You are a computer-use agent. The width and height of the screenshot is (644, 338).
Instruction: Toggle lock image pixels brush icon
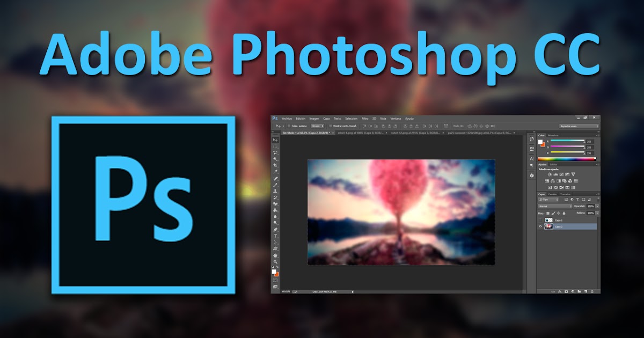pos(553,213)
